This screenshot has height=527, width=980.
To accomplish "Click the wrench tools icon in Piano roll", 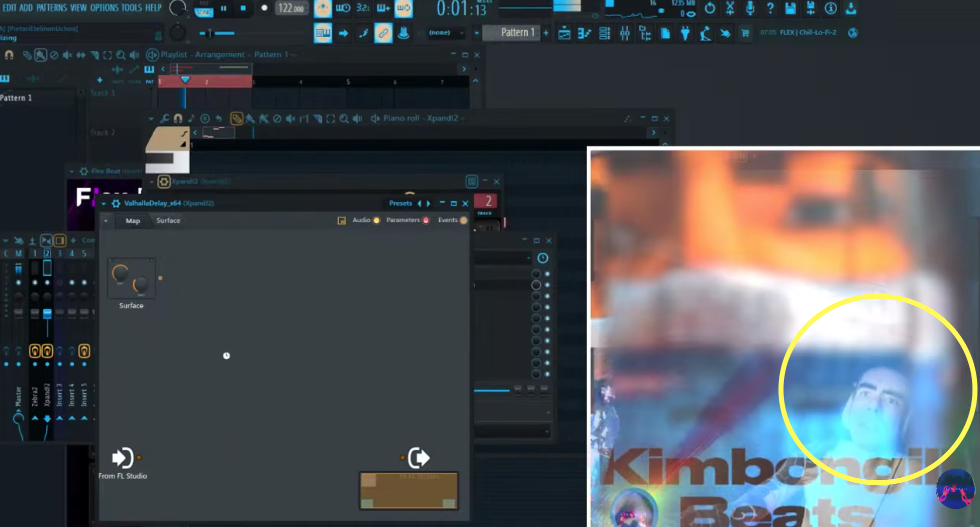I will [x=164, y=119].
